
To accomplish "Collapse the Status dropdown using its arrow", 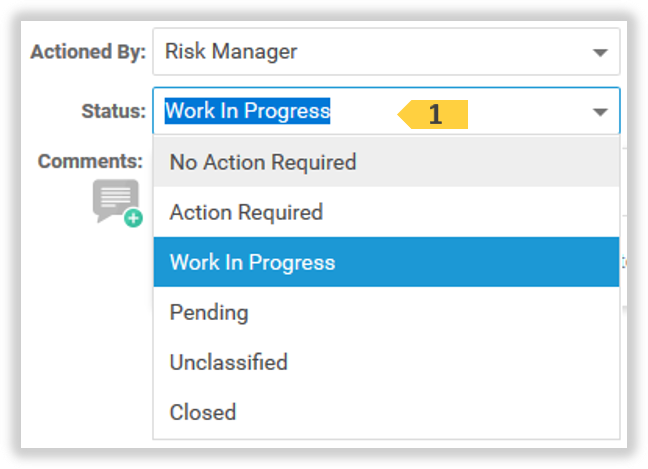I will tap(600, 112).
